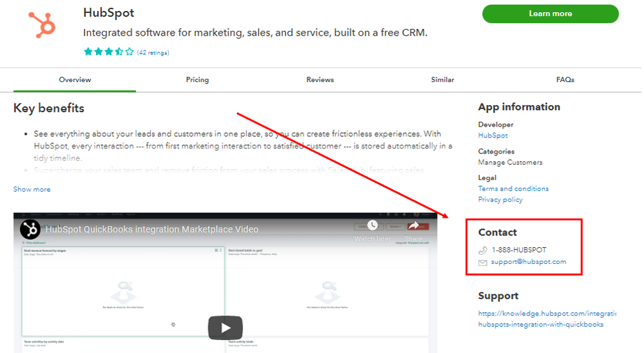Click the Key benefits heading
The image size is (644, 353).
tap(49, 108)
